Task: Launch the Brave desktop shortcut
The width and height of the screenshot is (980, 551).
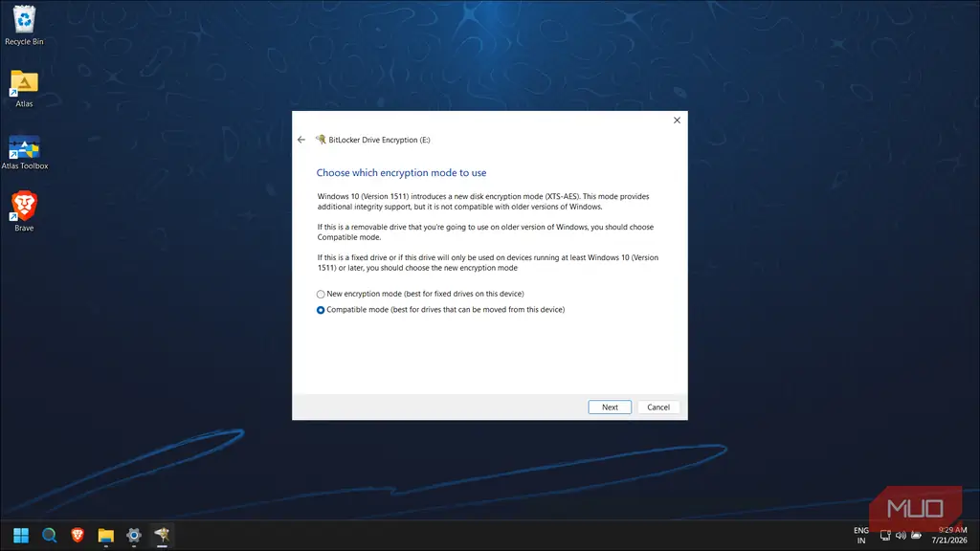Action: coord(24,211)
